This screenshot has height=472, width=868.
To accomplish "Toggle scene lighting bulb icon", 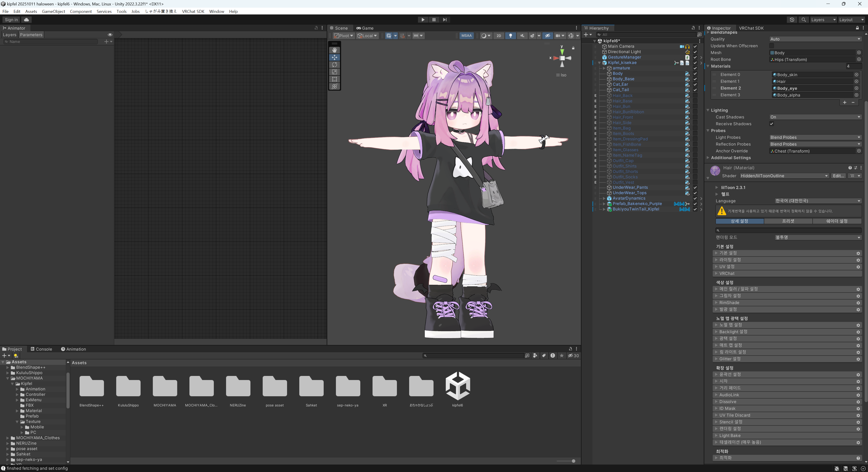I will [510, 36].
